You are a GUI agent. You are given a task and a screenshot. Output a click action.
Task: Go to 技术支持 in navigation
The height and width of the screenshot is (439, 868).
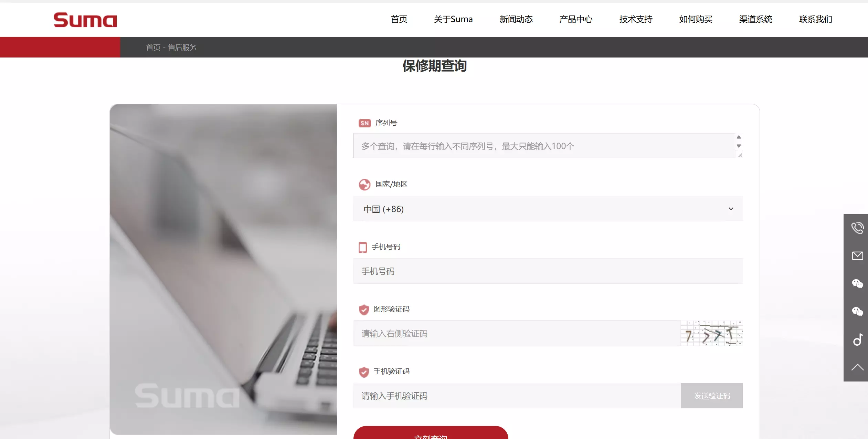[636, 19]
